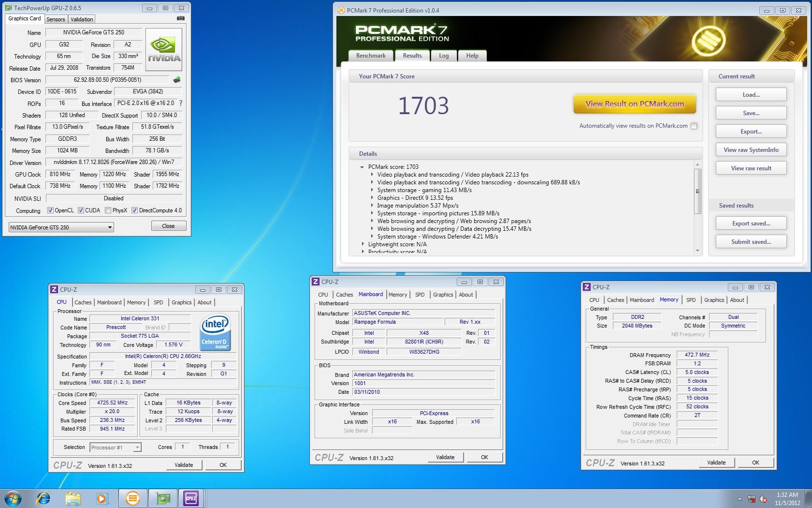Click the PCMark details scrollbar thumb
The height and width of the screenshot is (508, 812).
pyautogui.click(x=697, y=191)
